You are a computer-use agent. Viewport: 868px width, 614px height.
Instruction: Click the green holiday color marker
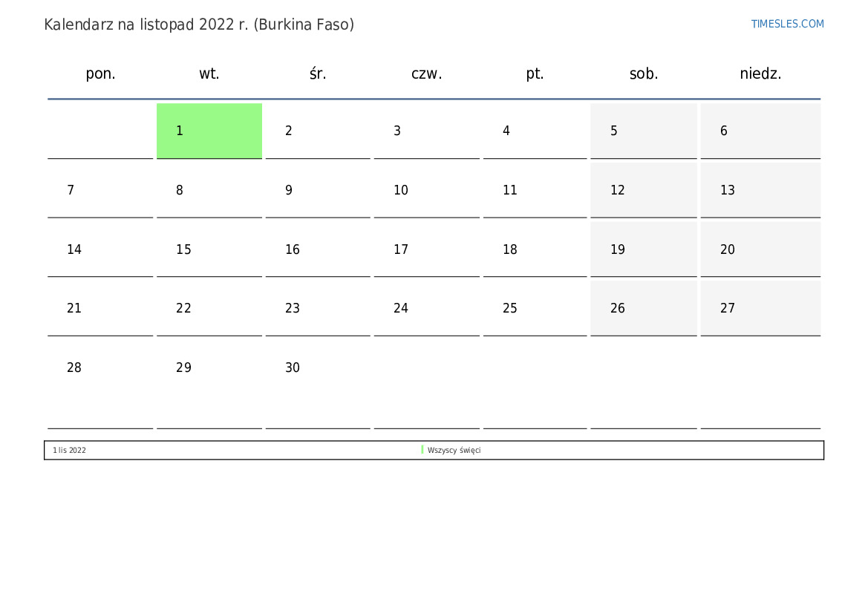pyautogui.click(x=422, y=450)
